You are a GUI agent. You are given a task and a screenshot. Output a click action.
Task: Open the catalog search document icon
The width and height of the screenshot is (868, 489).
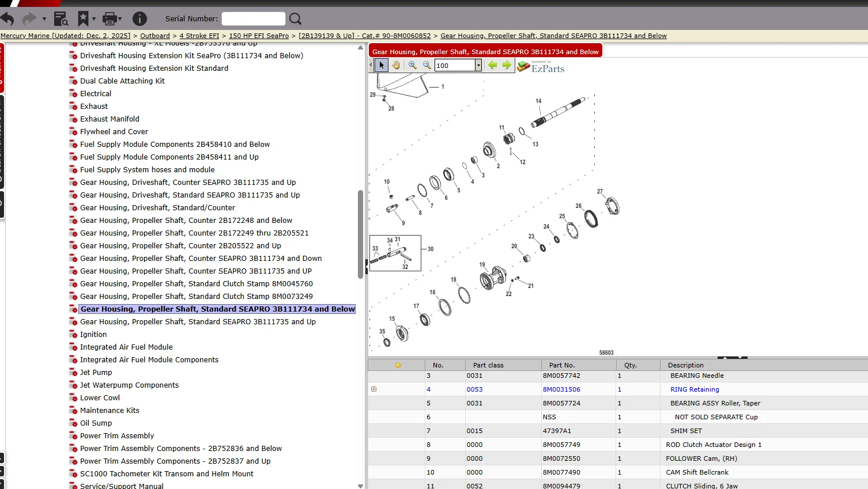61,19
